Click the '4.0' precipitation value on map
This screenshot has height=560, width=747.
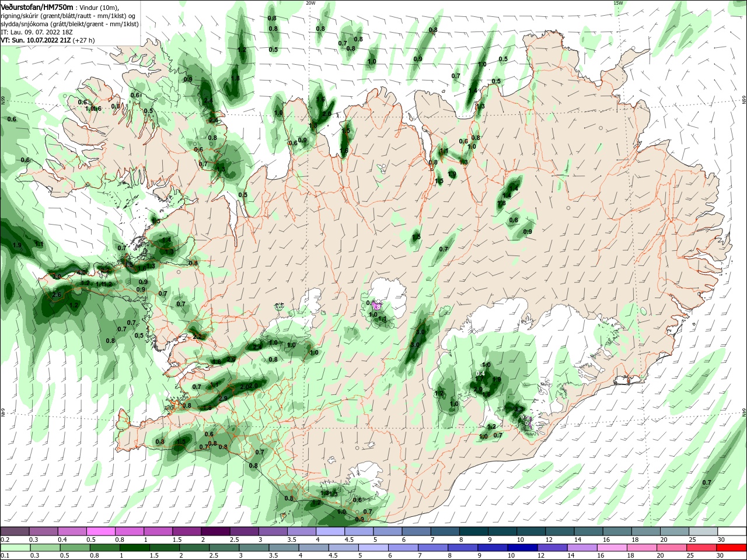pyautogui.click(x=81, y=272)
